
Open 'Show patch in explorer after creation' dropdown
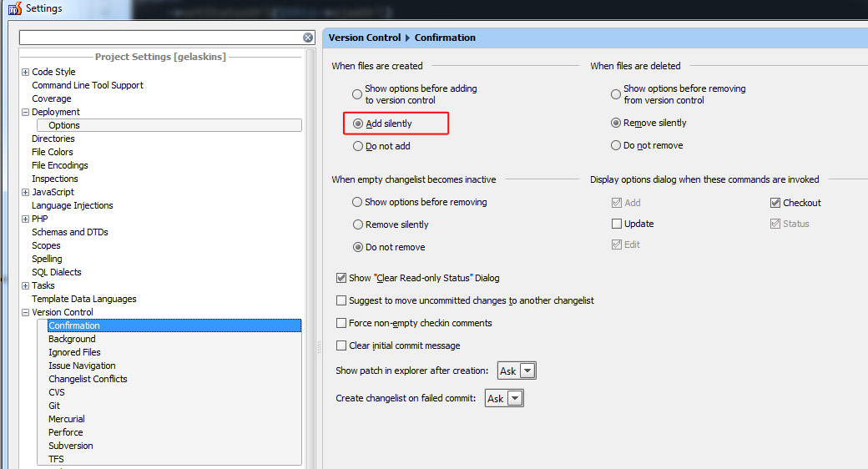[x=517, y=371]
